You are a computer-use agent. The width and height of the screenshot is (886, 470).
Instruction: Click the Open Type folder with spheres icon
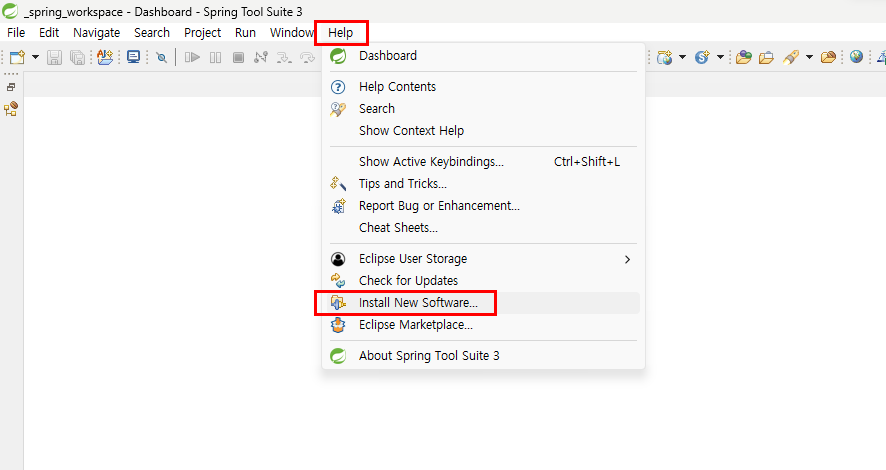coord(744,57)
